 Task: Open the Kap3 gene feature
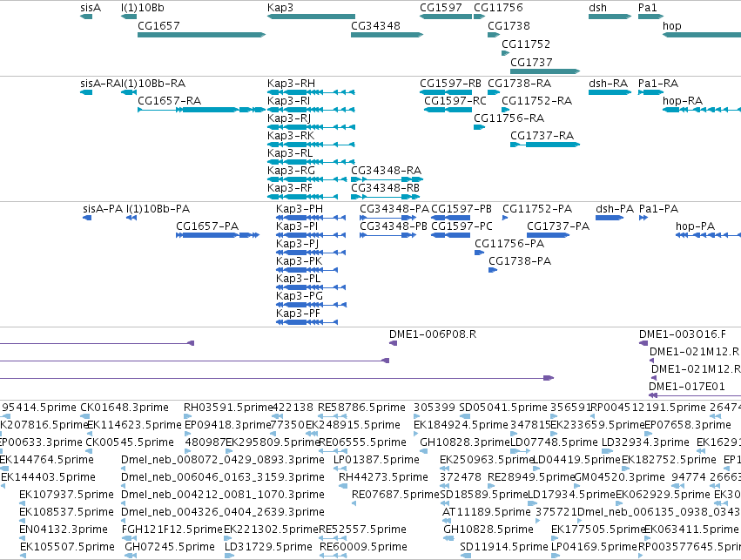click(x=311, y=17)
